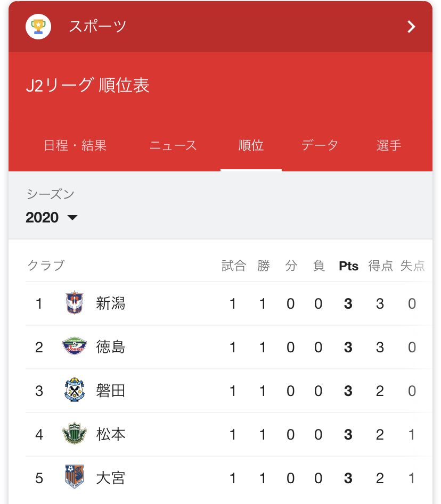Switch to the 日程・結果 tab
The image size is (441, 504).
pyautogui.click(x=75, y=145)
